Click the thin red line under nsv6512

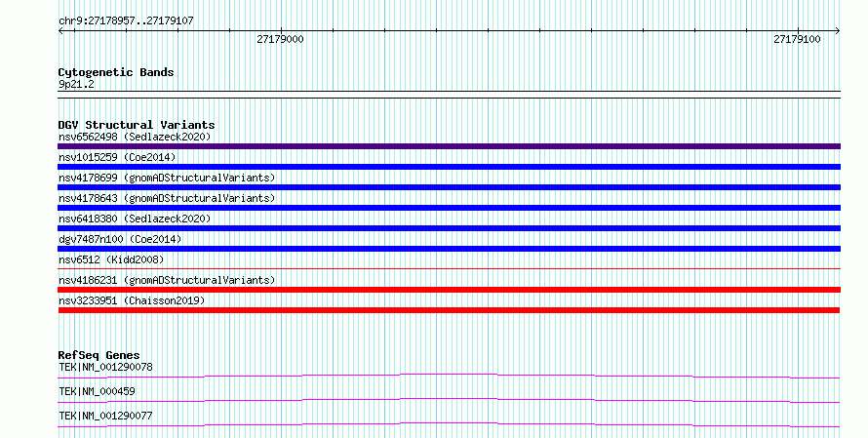click(x=449, y=269)
